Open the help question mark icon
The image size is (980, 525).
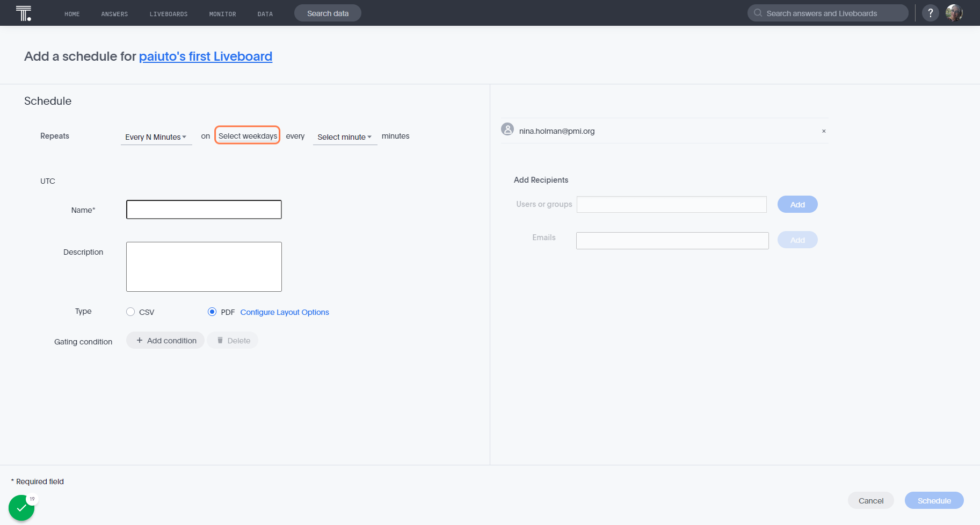pos(931,13)
